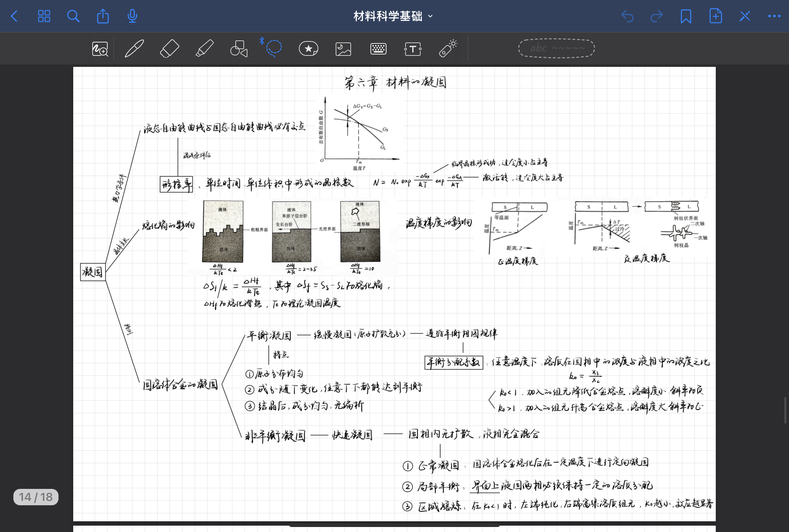The height and width of the screenshot is (532, 789).
Task: Toggle read-only mode pencil icon
Action: pyautogui.click(x=745, y=16)
